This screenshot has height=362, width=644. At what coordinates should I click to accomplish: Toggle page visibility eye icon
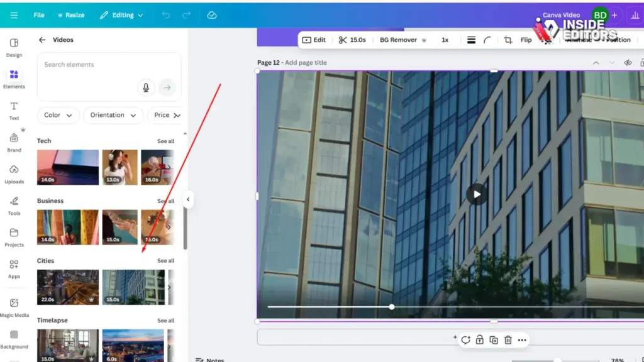click(628, 63)
